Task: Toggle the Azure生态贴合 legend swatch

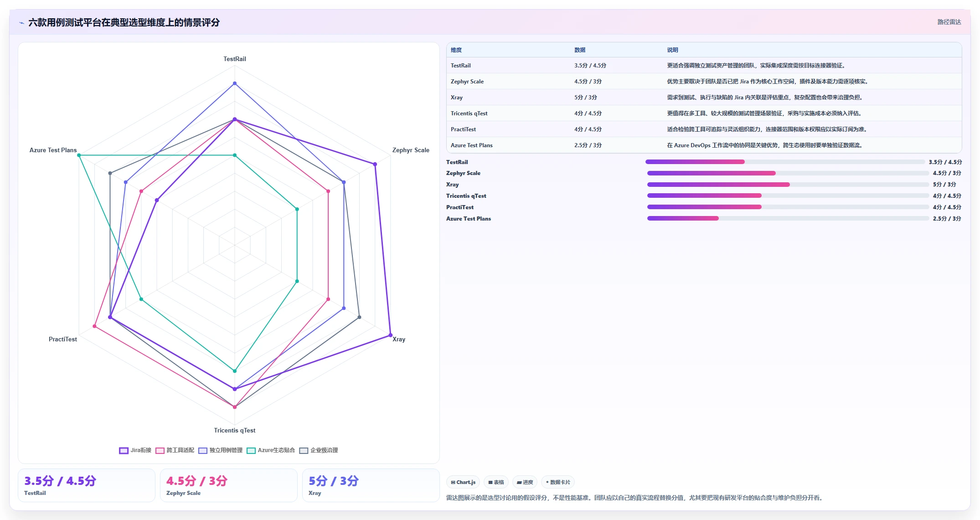Action: pos(251,450)
